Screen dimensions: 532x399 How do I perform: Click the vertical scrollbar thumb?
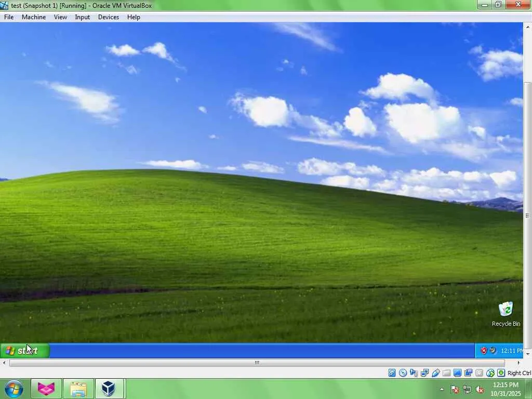click(x=528, y=215)
